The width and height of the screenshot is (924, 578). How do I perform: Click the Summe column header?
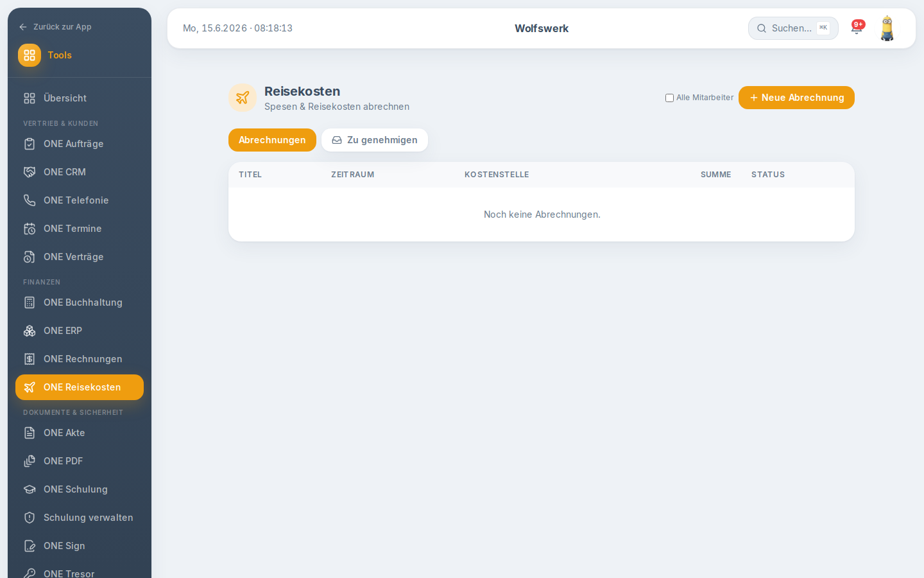coord(715,175)
